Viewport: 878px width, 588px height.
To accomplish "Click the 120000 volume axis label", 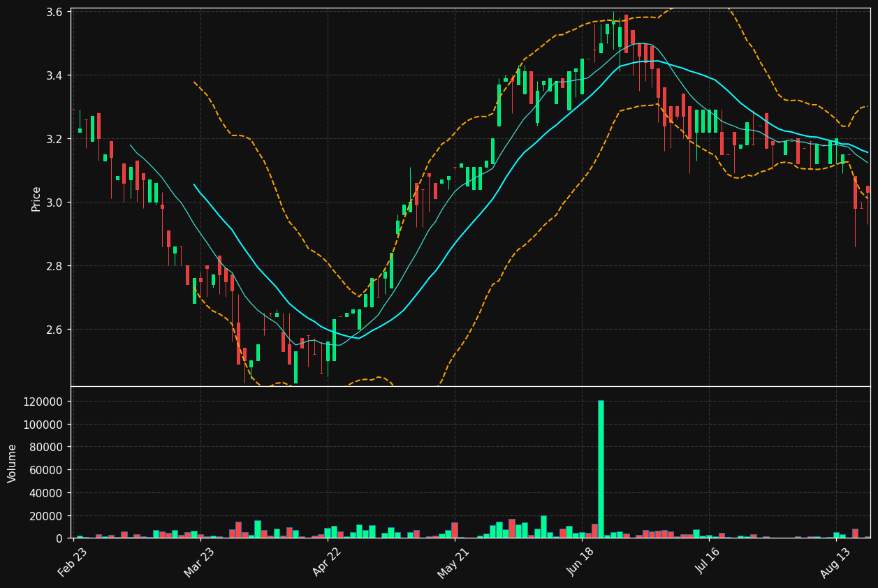I will point(44,402).
